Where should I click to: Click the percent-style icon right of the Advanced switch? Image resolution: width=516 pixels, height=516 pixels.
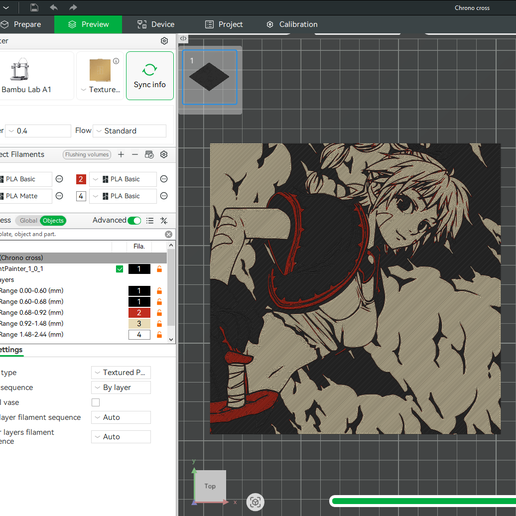(x=164, y=221)
